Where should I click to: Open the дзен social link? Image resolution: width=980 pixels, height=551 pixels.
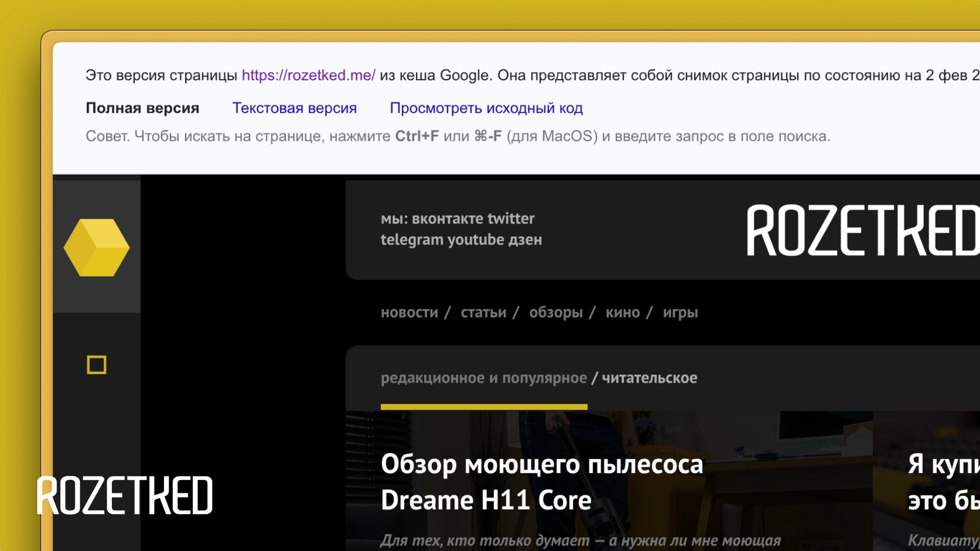(x=526, y=239)
